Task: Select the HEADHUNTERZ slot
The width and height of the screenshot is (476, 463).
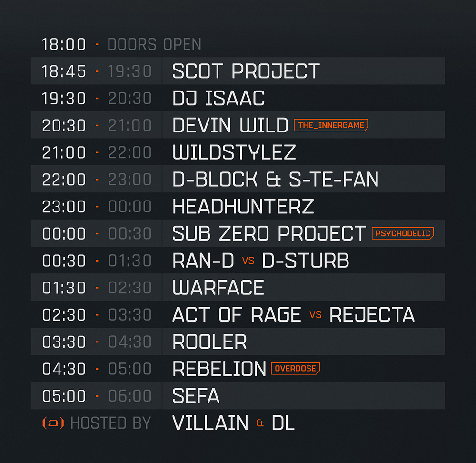Action: (x=243, y=206)
